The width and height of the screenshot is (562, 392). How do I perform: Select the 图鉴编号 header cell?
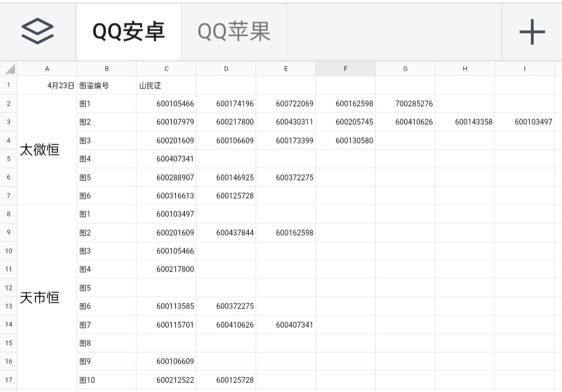(107, 86)
